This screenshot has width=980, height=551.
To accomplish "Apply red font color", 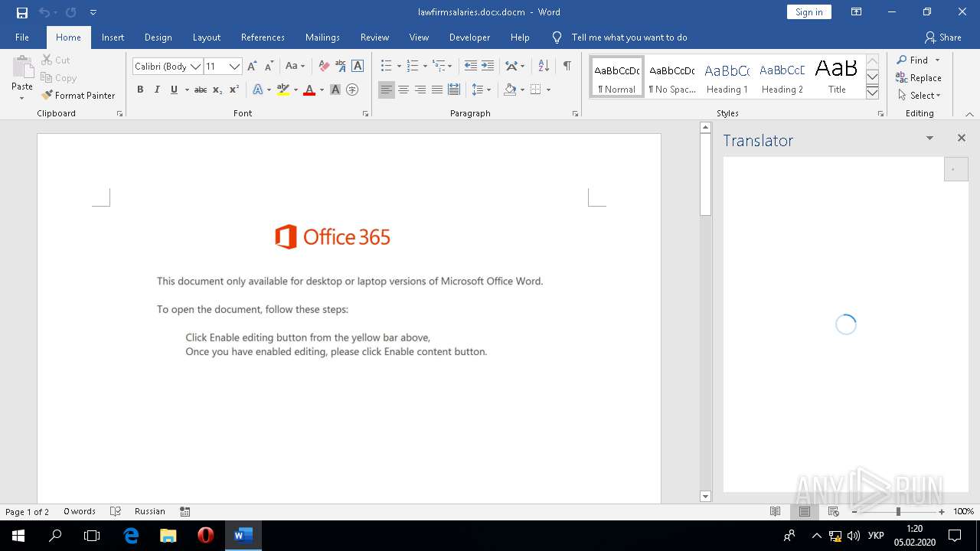I will pos(309,90).
